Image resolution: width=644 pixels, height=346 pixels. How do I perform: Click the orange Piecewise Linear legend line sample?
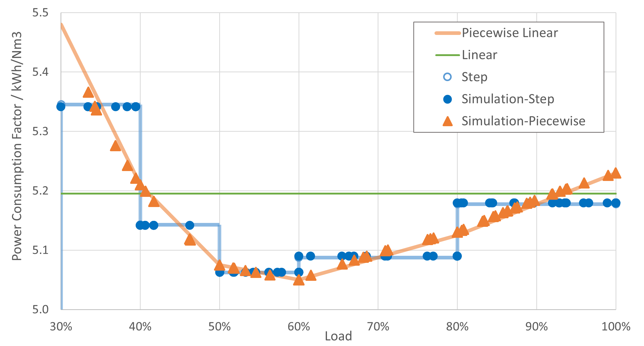(448, 33)
